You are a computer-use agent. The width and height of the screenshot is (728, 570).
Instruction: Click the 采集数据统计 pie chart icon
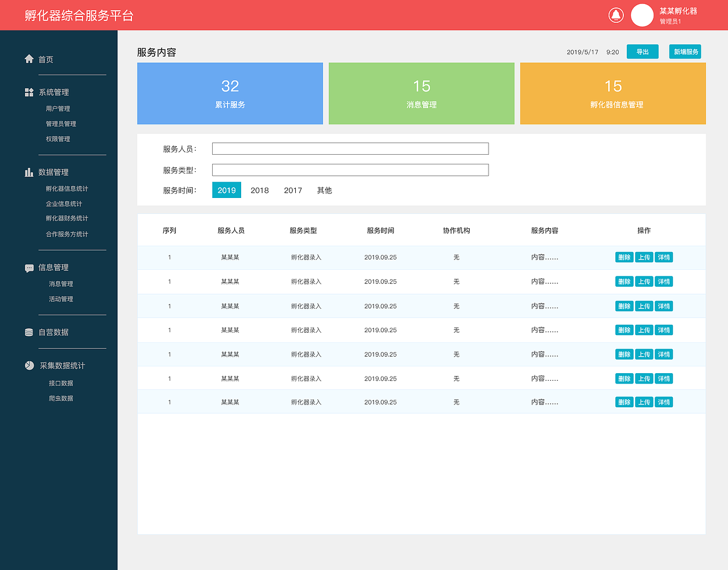(30, 365)
